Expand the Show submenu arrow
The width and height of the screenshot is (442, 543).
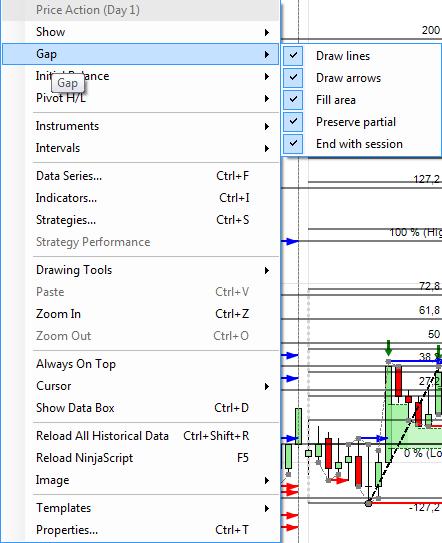pyautogui.click(x=267, y=32)
